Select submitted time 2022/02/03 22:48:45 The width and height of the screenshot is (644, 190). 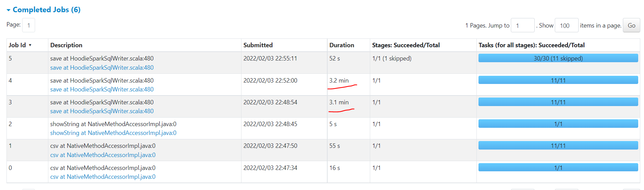coord(270,124)
